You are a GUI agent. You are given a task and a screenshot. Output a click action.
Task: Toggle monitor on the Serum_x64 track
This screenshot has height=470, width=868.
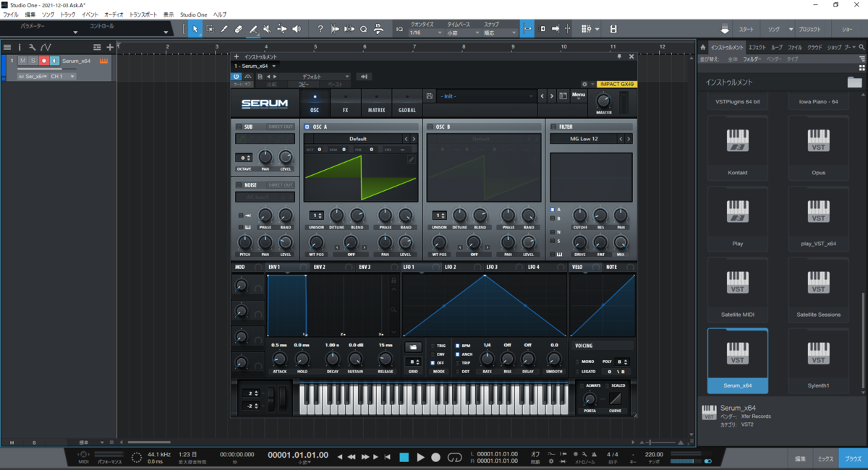tap(55, 61)
